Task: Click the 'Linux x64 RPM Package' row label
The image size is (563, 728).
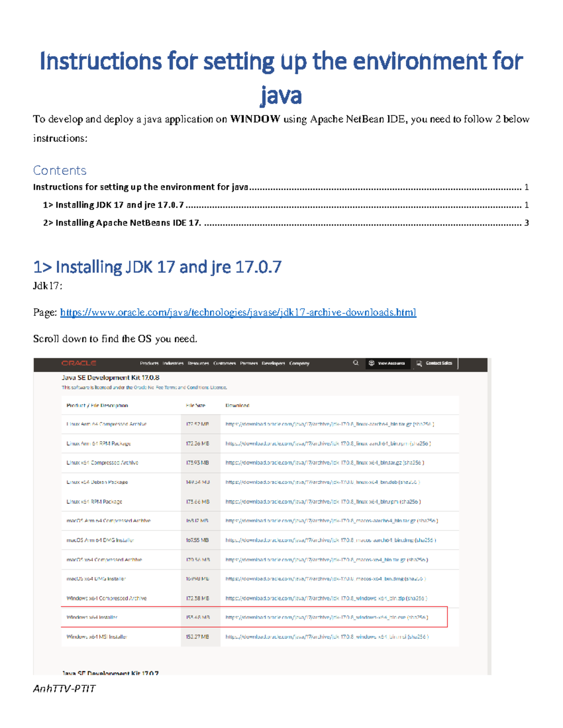Action: pos(94,502)
